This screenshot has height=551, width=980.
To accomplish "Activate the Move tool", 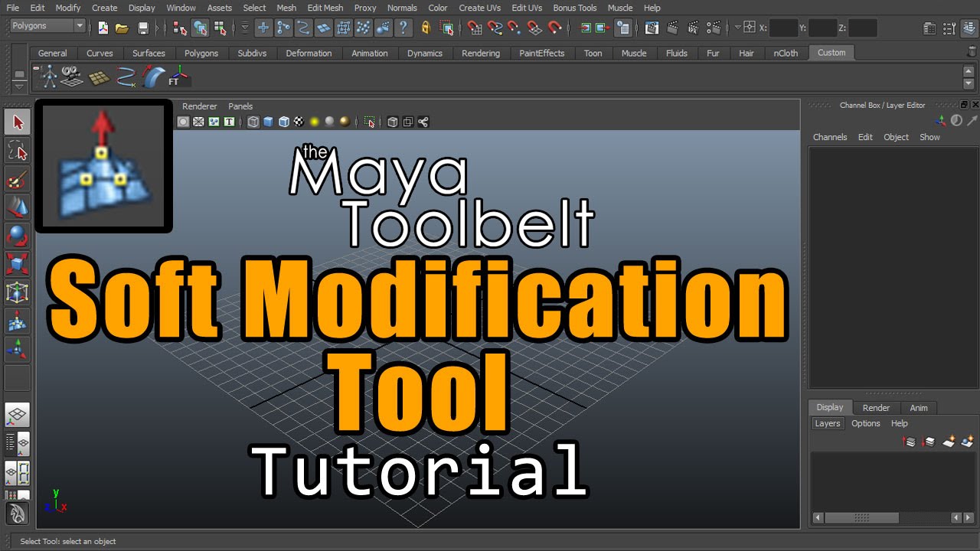I will 18,207.
